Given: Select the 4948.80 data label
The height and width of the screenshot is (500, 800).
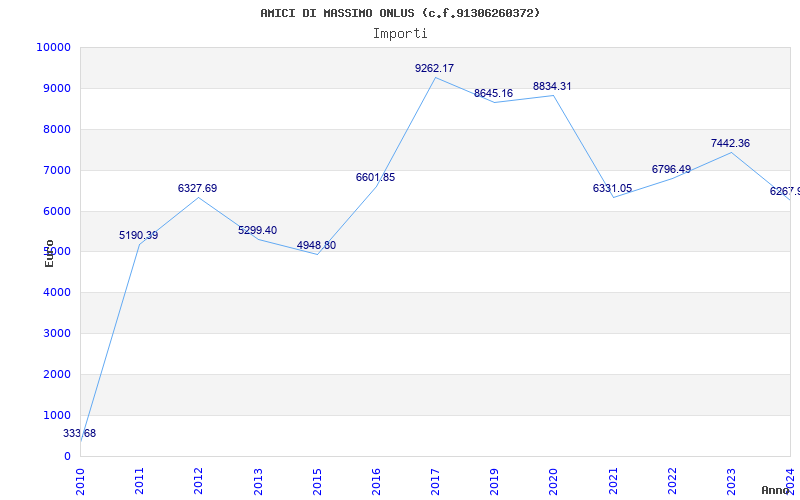Looking at the screenshot, I should 316,245.
